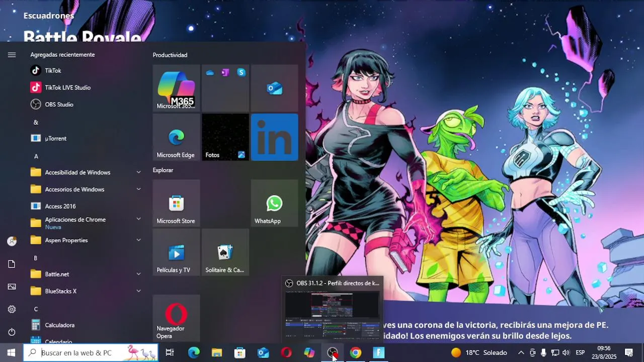Open volume control in system tray
The image size is (644, 362).
[x=566, y=353]
